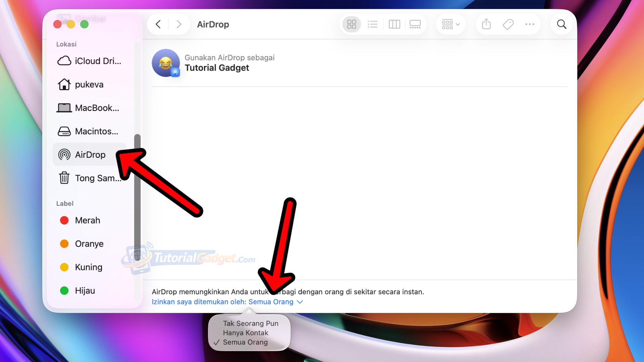This screenshot has height=362, width=644.
Task: Click Tutorial Gadget profile avatar
Action: point(166,63)
